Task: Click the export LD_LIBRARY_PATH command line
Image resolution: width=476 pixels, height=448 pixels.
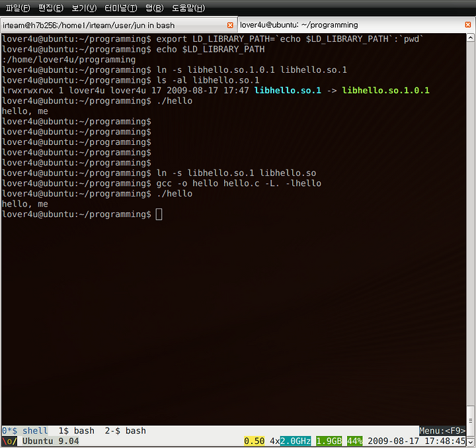Action: [290, 39]
